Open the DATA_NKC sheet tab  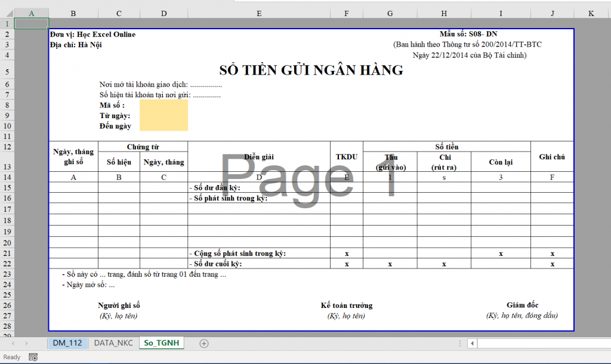tap(113, 343)
